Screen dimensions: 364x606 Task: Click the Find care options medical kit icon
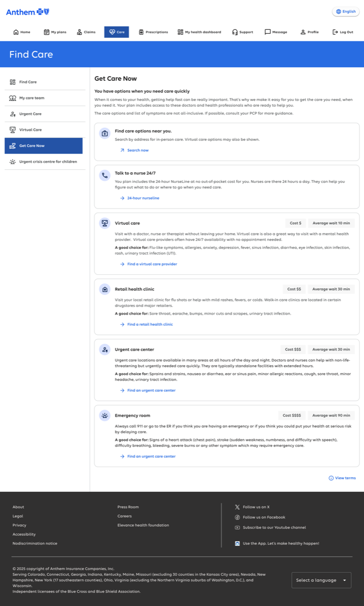tap(105, 133)
